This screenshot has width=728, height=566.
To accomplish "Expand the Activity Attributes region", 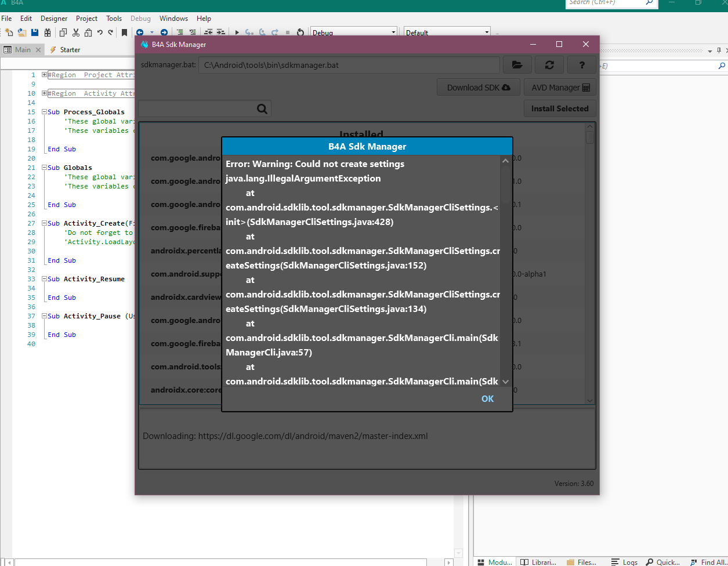I will coord(44,93).
